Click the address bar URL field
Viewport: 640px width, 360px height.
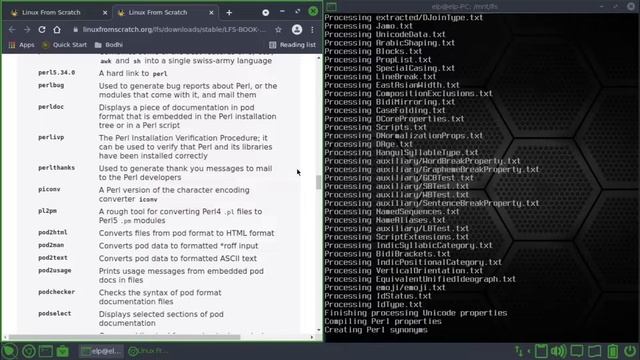174,29
